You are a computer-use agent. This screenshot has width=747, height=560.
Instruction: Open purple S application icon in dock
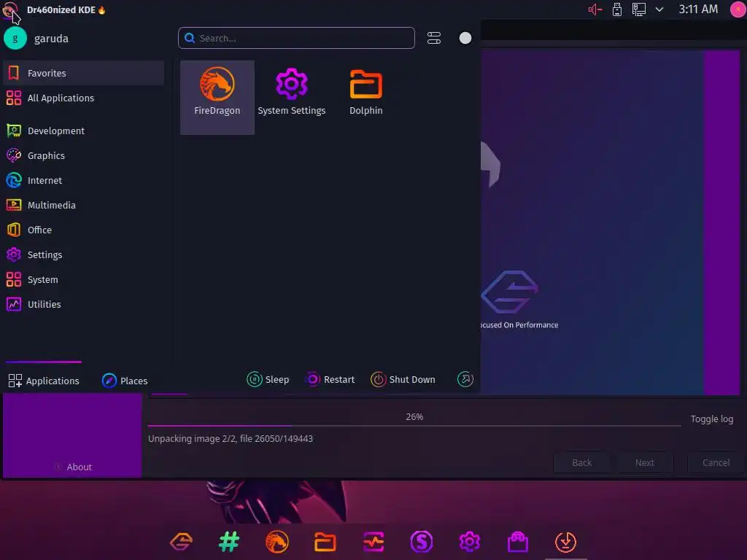point(421,542)
